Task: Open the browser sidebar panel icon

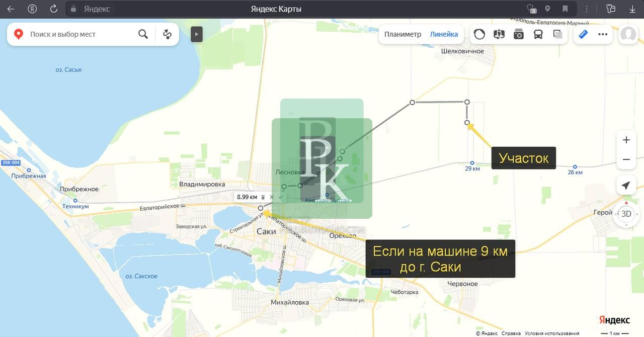Action: pyautogui.click(x=611, y=9)
